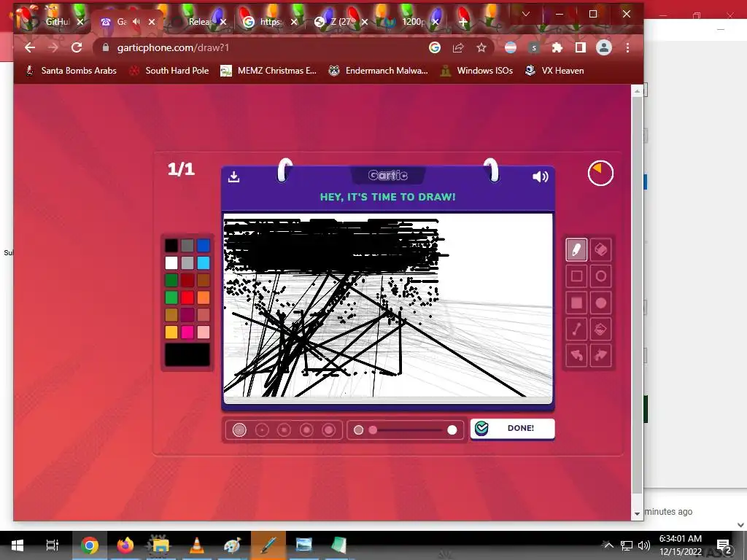Select the straight line tool
The height and width of the screenshot is (560, 747).
576,329
